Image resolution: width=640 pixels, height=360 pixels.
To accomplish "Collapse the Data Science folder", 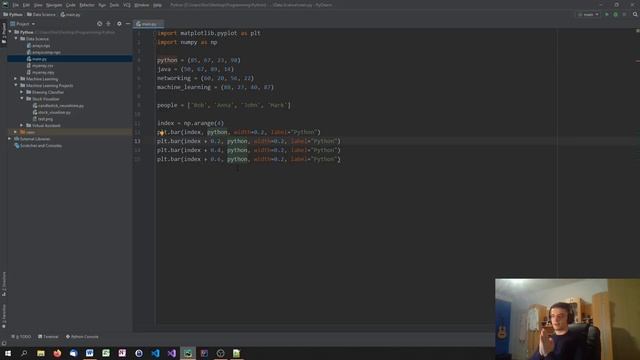I will tap(16, 38).
